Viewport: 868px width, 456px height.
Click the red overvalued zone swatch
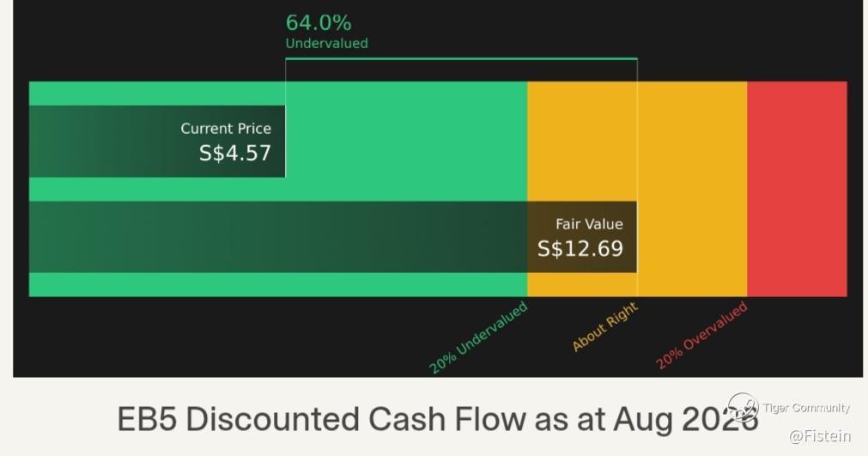(x=797, y=189)
